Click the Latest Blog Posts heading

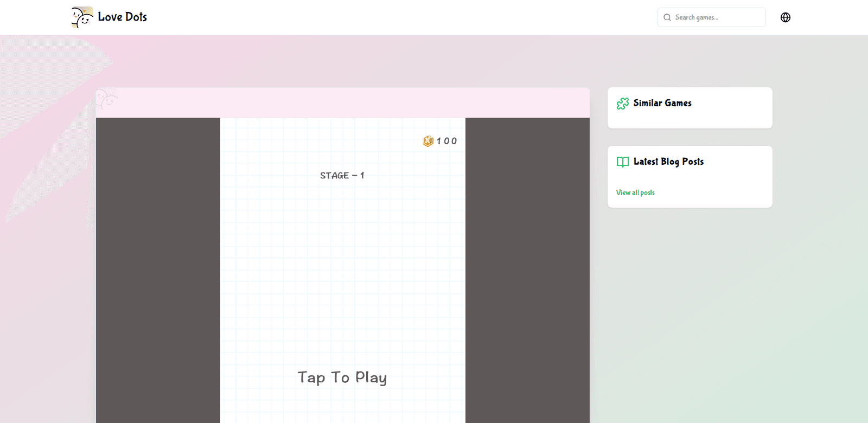click(x=668, y=162)
